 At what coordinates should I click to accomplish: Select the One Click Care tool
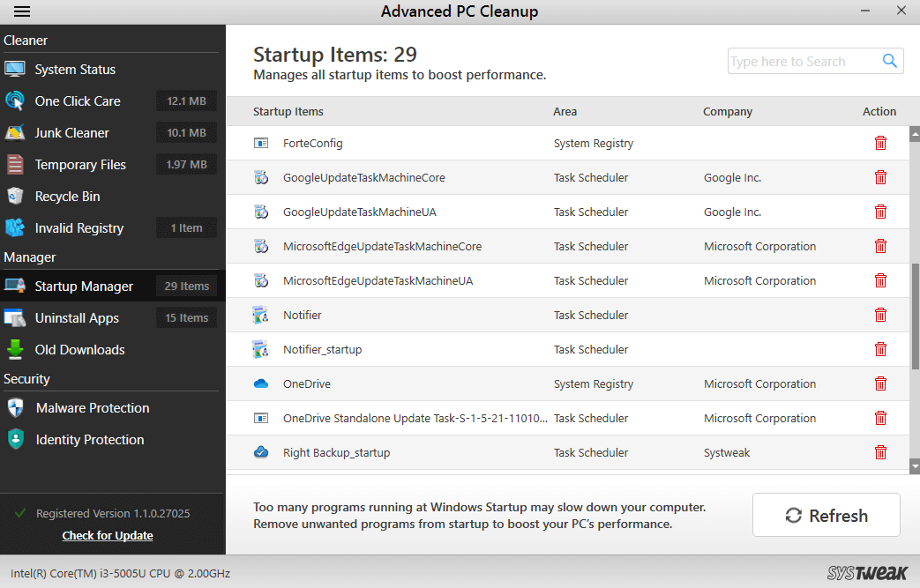coord(78,100)
